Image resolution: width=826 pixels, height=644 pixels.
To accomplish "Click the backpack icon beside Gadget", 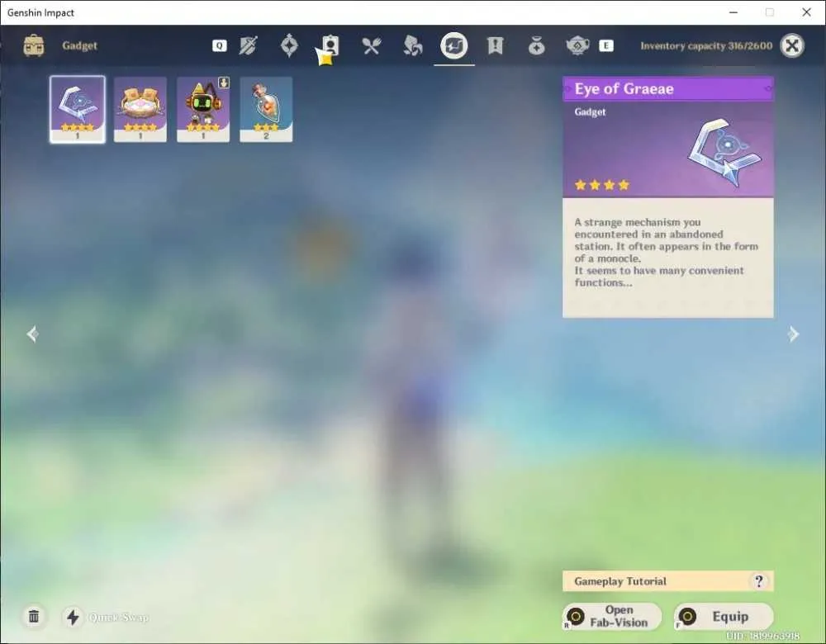I will (34, 45).
